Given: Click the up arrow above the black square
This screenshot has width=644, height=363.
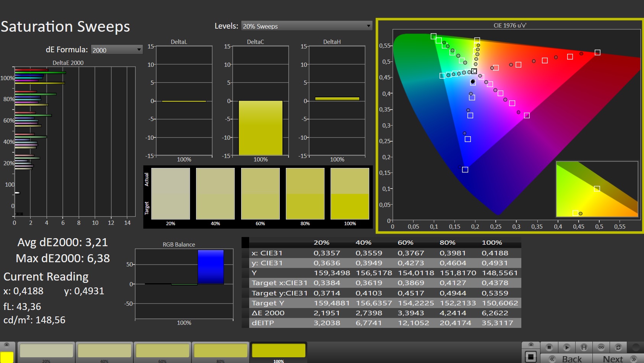Looking at the screenshot, I should point(530,345).
